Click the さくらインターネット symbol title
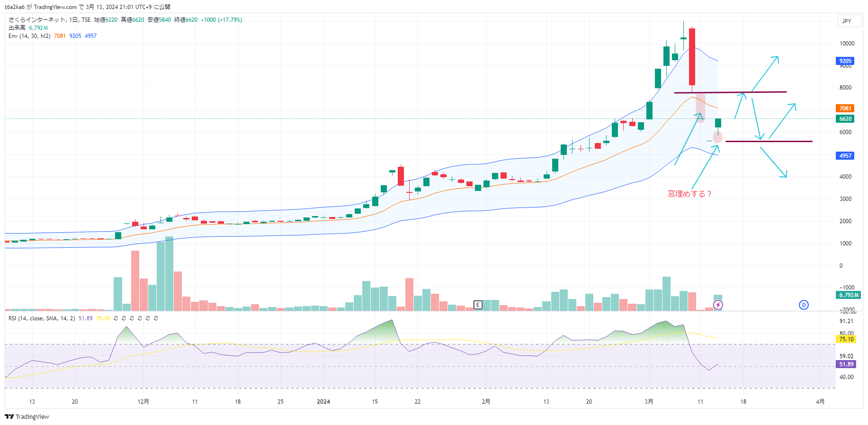 [37, 20]
